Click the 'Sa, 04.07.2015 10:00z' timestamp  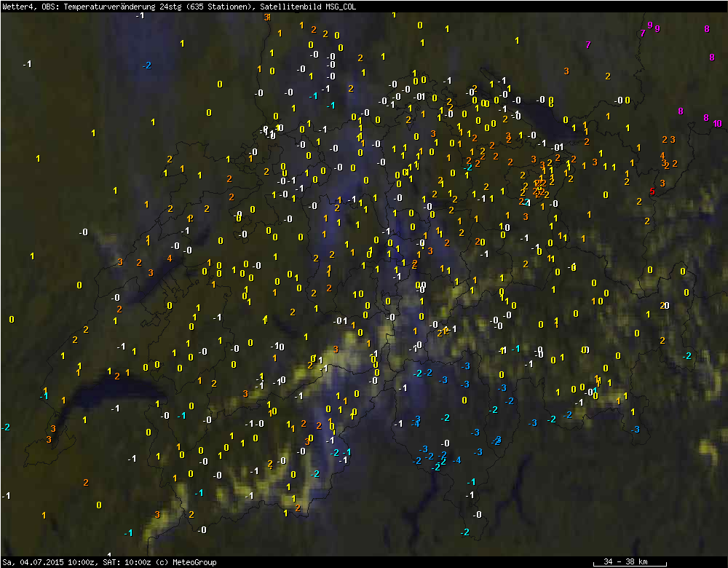pyautogui.click(x=48, y=562)
